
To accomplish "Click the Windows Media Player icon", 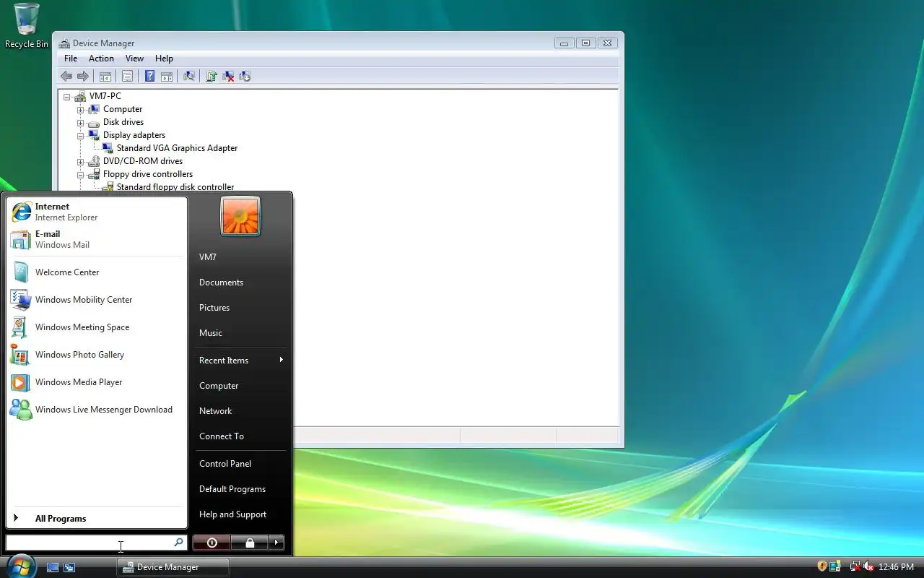I will click(21, 382).
